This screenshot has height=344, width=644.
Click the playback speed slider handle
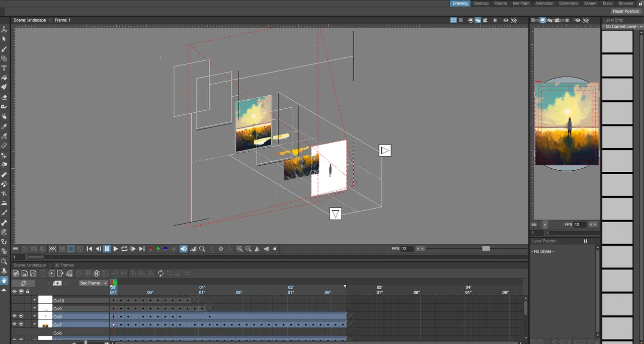tap(486, 249)
